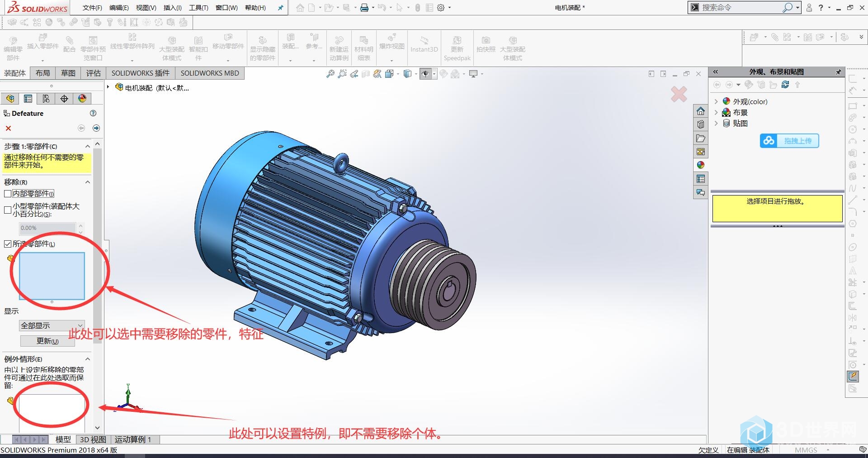Enable the 小型零部件 checkbox

[8, 210]
